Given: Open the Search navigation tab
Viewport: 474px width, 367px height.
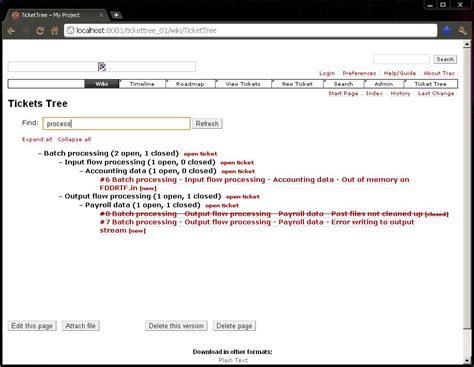Looking at the screenshot, I should coord(343,84).
